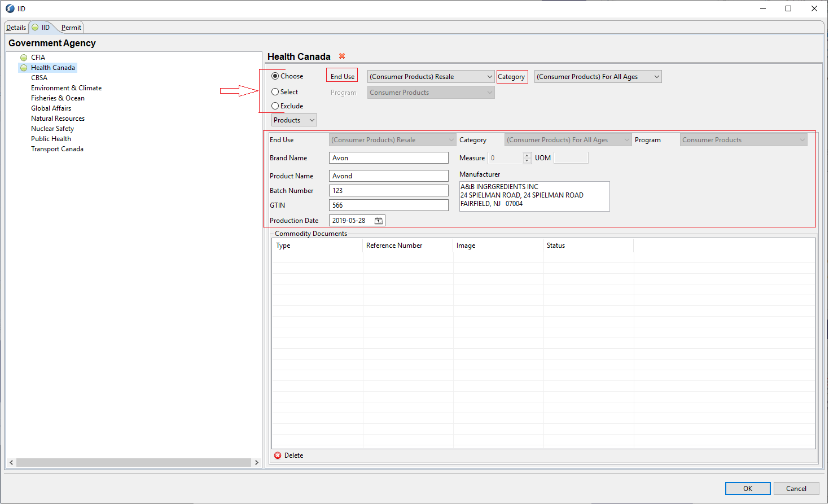Image resolution: width=829 pixels, height=504 pixels.
Task: Open the Program dropdown in product details
Action: click(x=744, y=140)
